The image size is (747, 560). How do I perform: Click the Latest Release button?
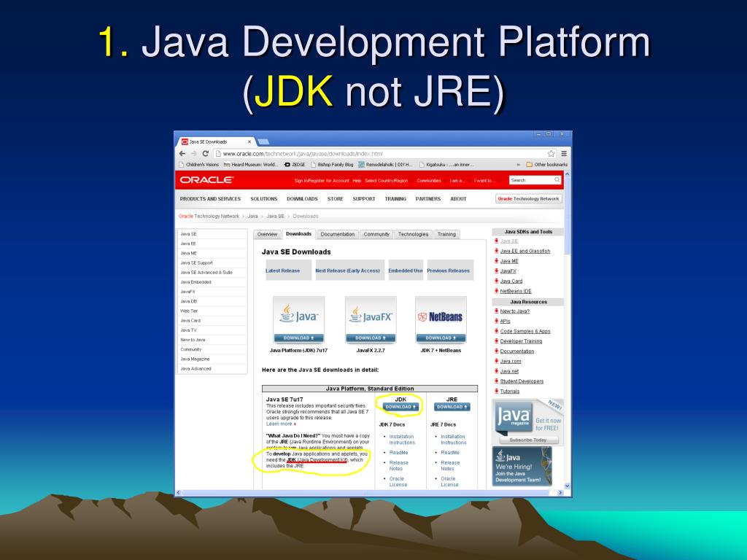click(289, 270)
